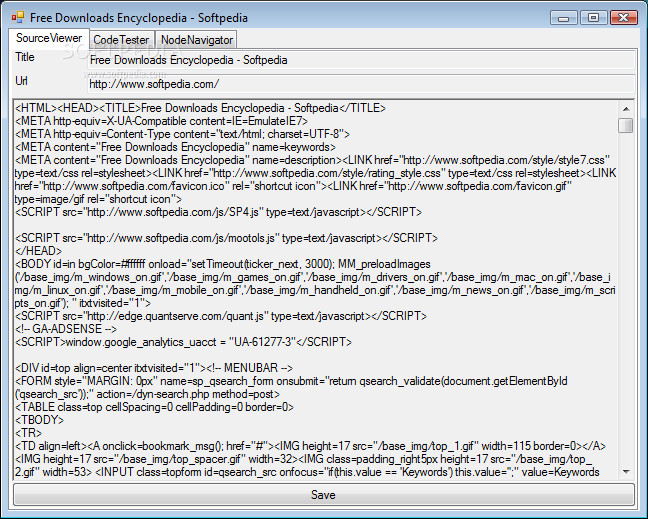Click the 'name=description' META line
The width and height of the screenshot is (648, 519).
click(x=312, y=160)
